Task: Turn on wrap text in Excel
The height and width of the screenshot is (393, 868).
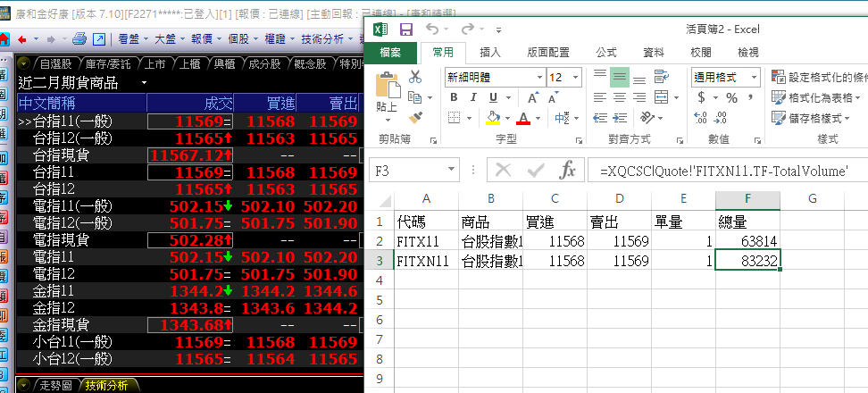Action: click(661, 77)
